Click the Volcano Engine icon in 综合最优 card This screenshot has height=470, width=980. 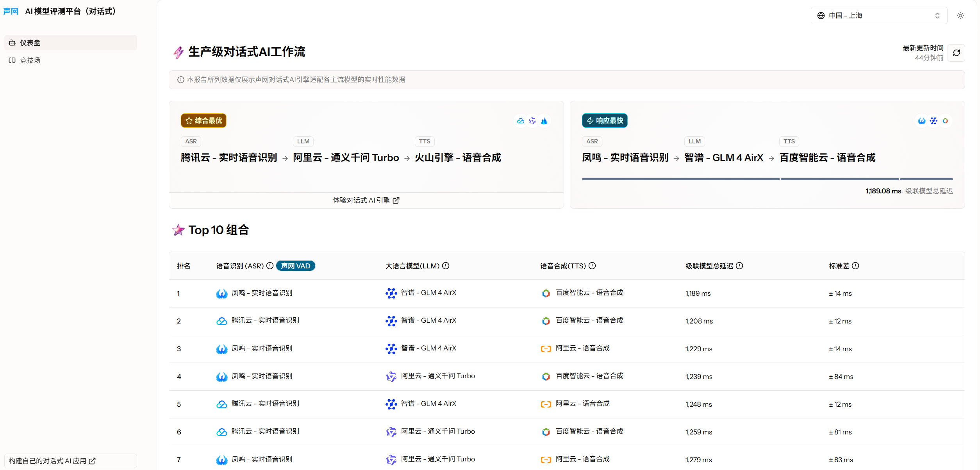click(544, 121)
